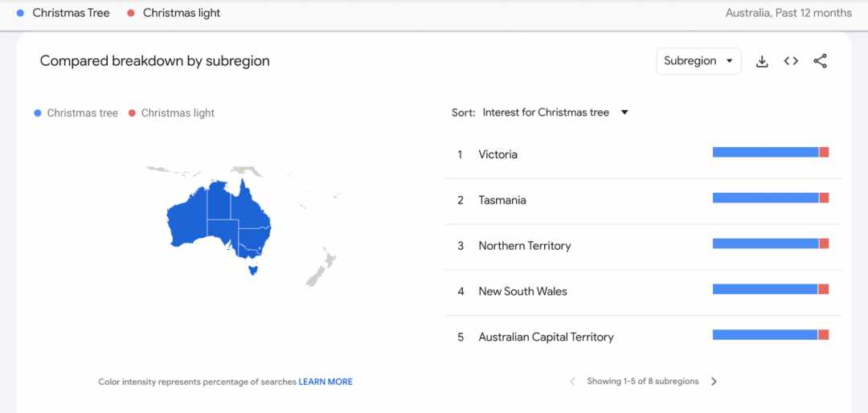The height and width of the screenshot is (413, 868).
Task: Open the Subregion dropdown
Action: [x=698, y=61]
